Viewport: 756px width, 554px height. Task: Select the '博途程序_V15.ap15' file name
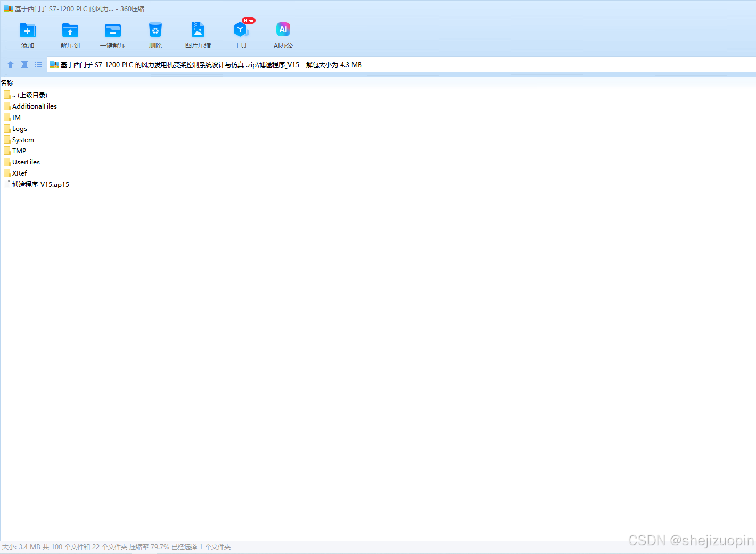tap(41, 185)
